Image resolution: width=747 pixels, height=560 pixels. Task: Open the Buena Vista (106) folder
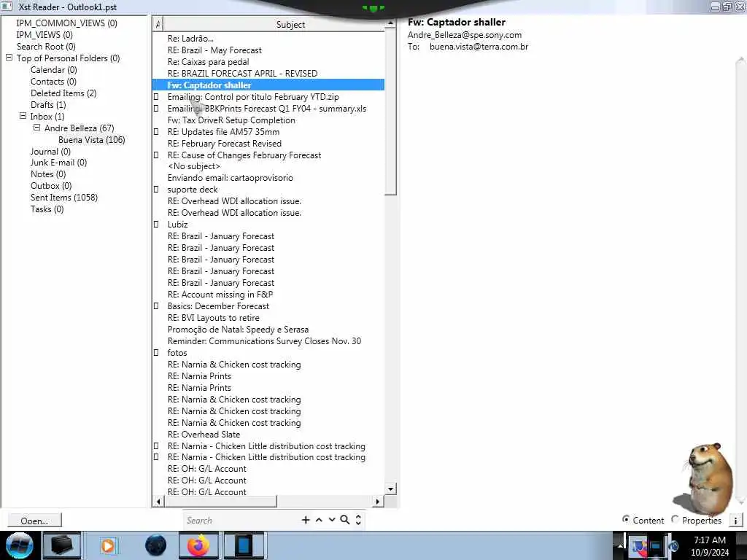[91, 140]
